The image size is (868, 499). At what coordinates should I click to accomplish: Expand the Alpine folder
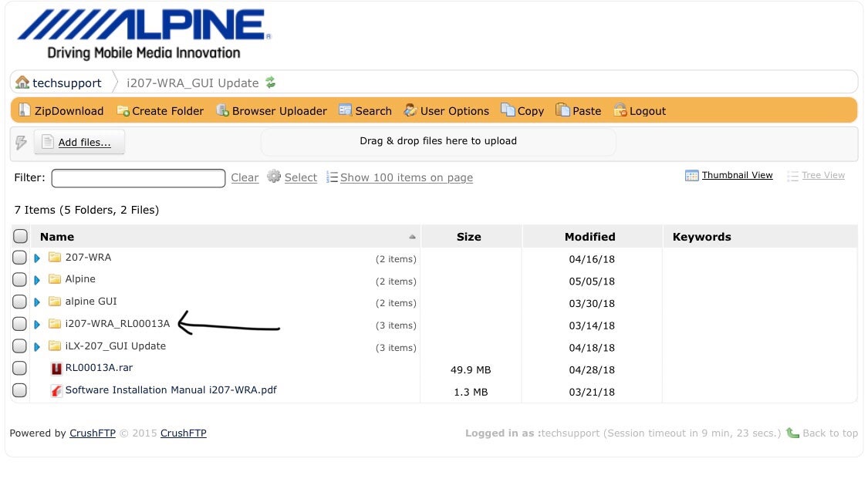coord(36,279)
